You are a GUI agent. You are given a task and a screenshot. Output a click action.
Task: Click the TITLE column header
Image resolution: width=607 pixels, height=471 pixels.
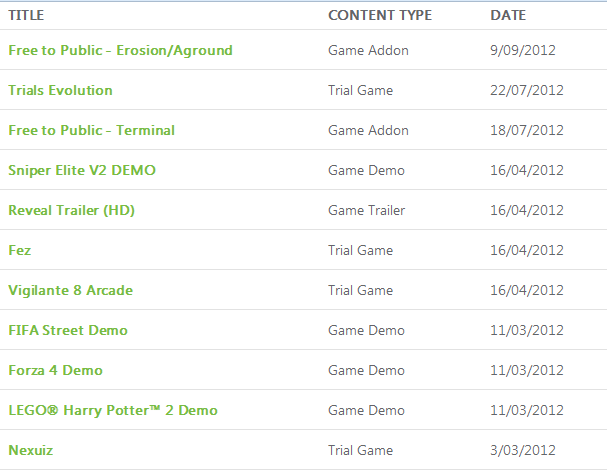coord(26,15)
